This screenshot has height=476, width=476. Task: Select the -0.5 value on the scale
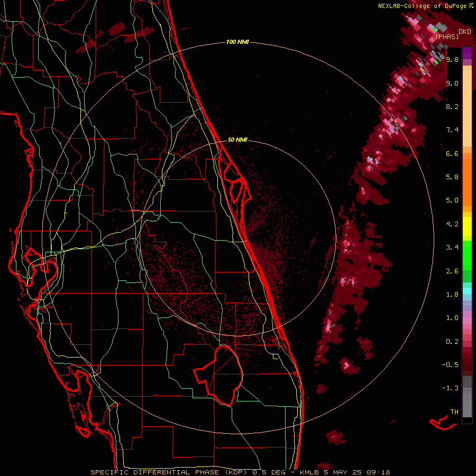[x=450, y=365]
